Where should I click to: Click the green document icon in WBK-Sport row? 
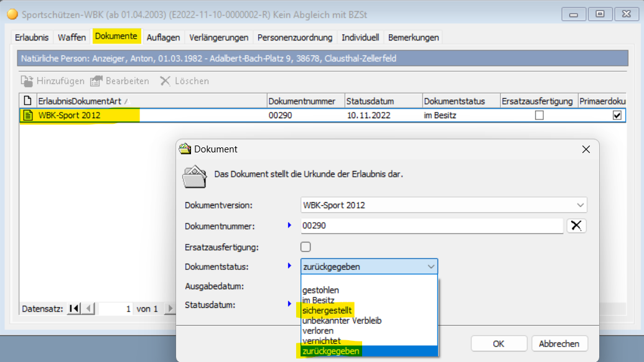(27, 115)
